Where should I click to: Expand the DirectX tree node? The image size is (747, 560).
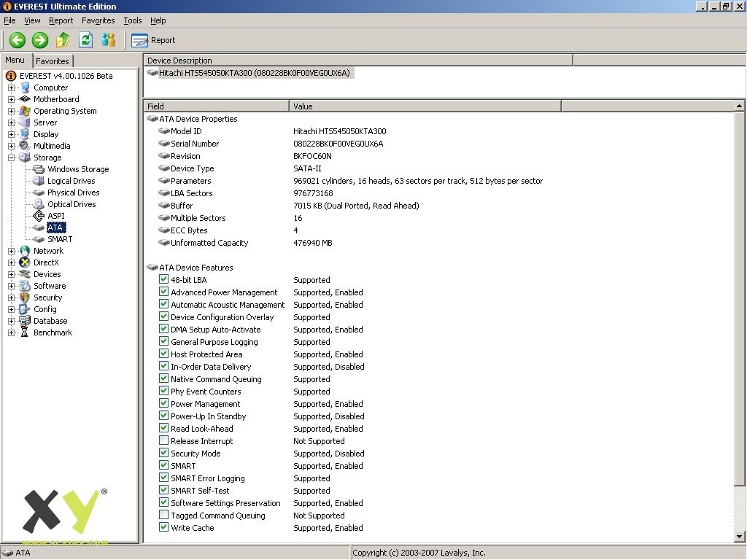point(11,262)
